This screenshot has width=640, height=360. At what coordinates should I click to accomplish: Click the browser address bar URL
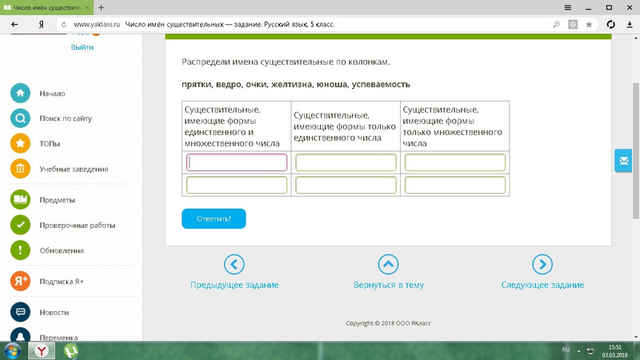[97, 24]
